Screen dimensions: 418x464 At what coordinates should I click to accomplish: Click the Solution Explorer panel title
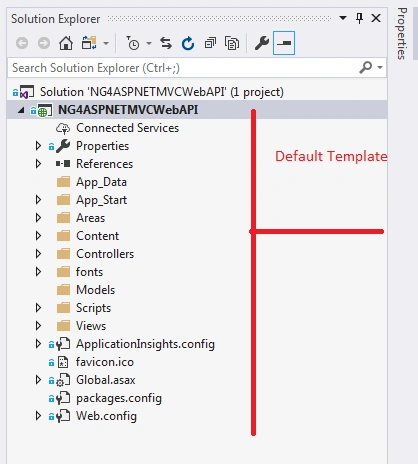click(x=56, y=19)
